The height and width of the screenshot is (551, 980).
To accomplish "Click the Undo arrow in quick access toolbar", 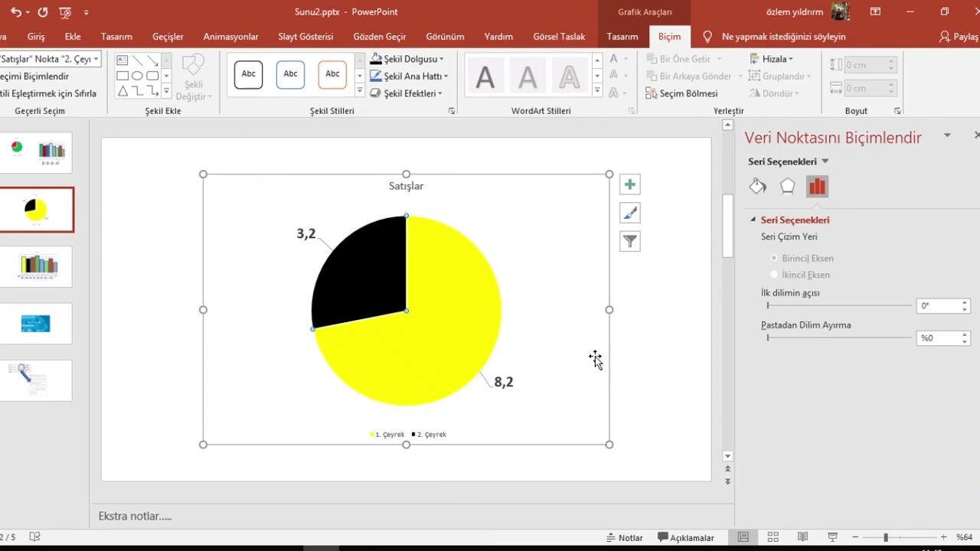I will click(x=15, y=12).
